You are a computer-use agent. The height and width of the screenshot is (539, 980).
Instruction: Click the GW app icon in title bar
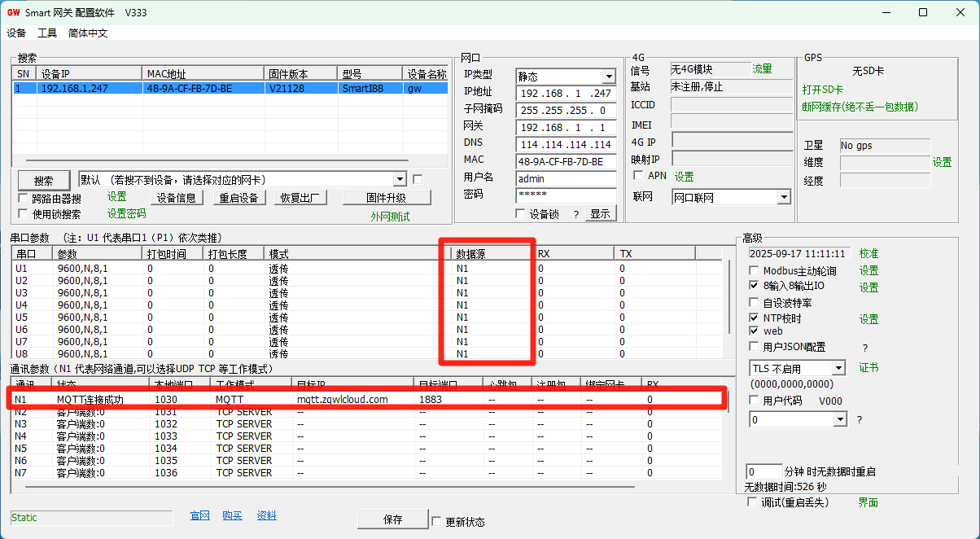13,13
